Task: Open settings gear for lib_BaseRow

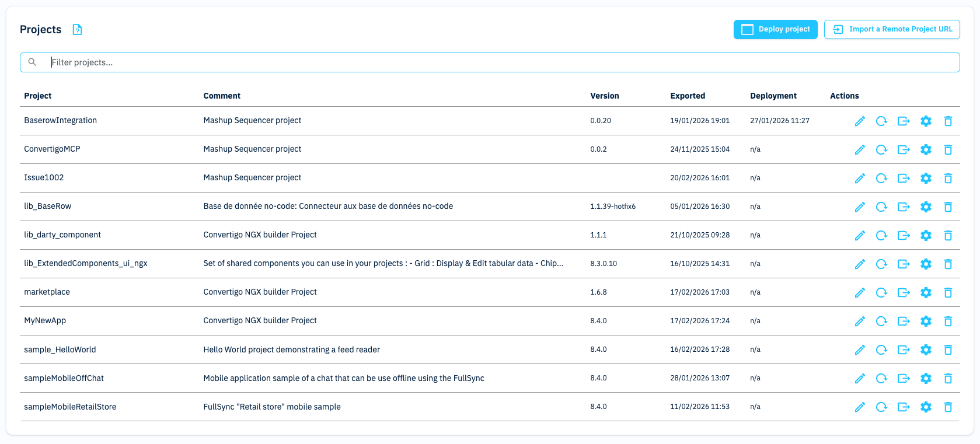Action: 926,207
